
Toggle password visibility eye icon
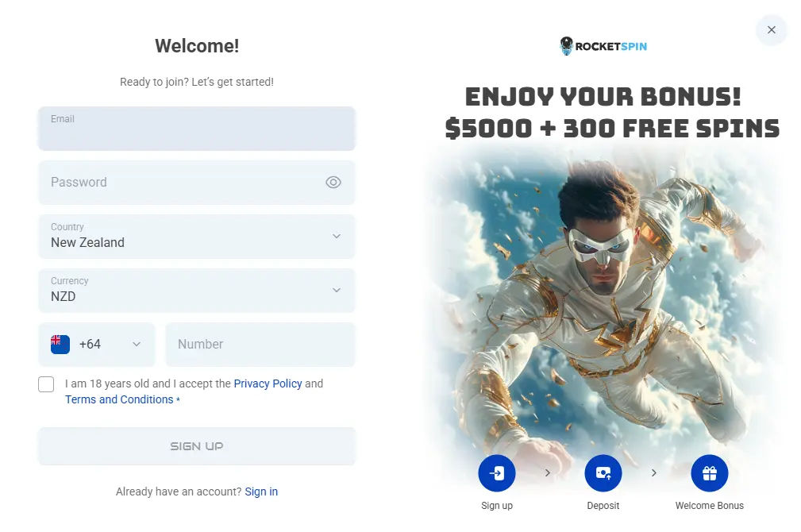click(x=333, y=183)
